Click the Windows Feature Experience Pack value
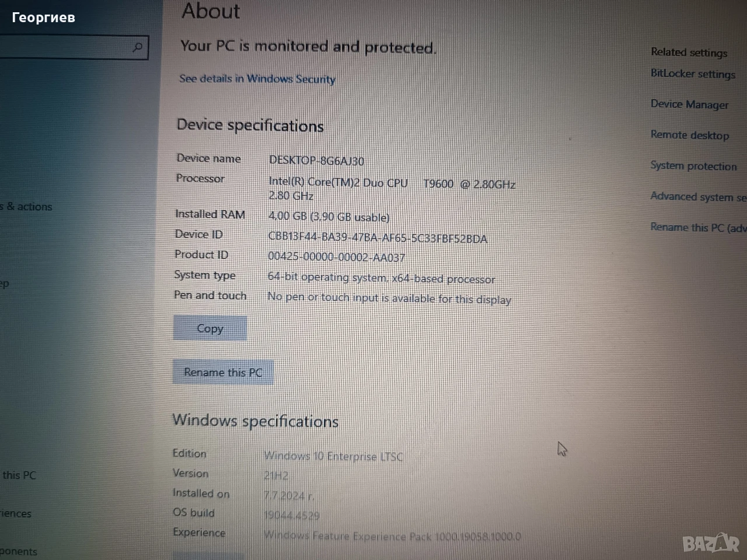The width and height of the screenshot is (747, 560). [392, 536]
